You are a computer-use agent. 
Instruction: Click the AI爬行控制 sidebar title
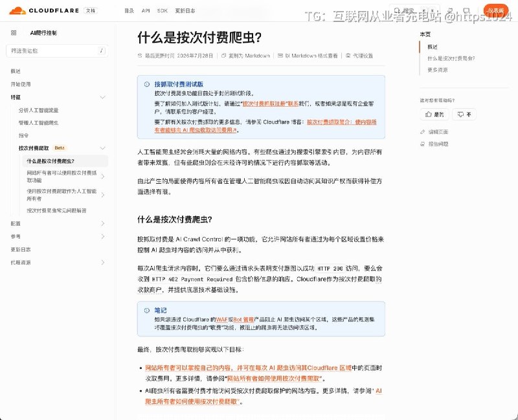point(43,33)
